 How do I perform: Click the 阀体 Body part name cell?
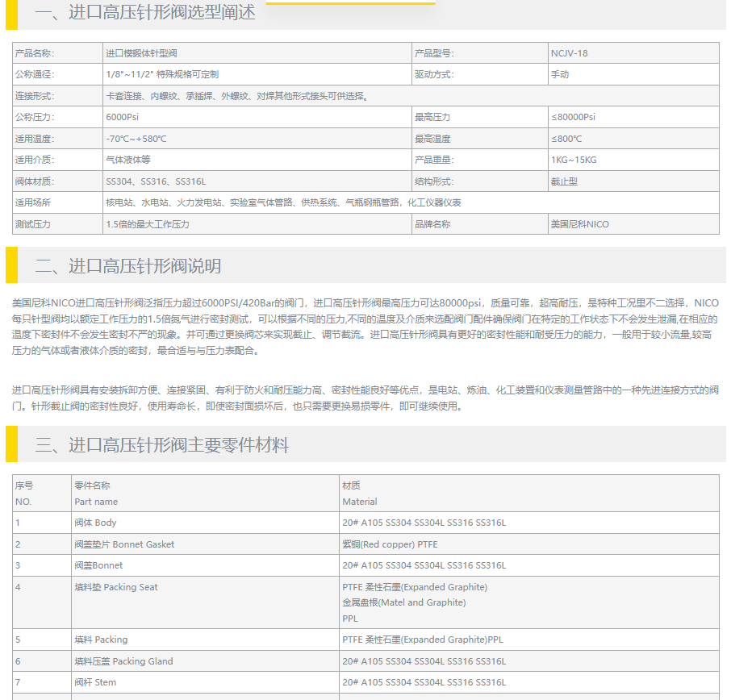tap(95, 523)
